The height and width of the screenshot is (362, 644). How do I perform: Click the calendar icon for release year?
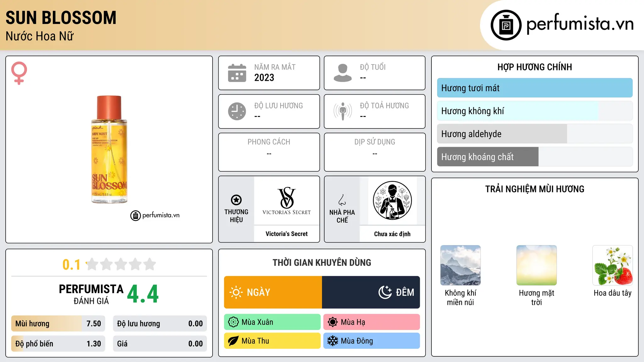[x=237, y=73]
